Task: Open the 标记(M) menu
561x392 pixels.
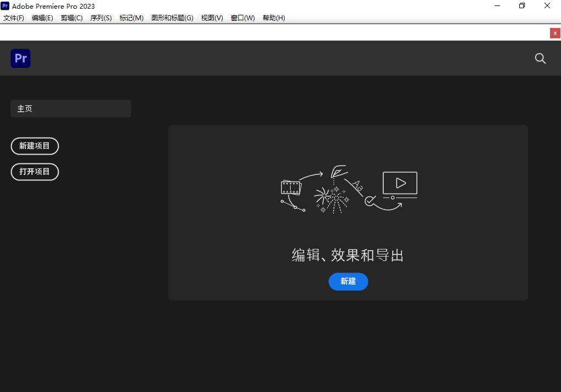Action: [x=132, y=18]
